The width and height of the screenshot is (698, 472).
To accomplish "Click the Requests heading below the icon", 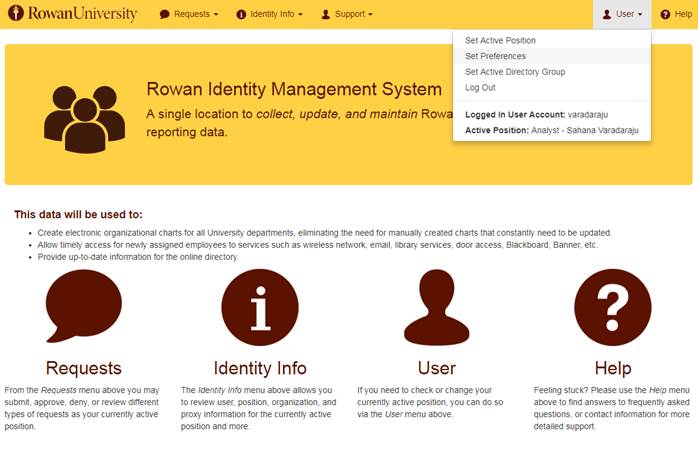I will tap(84, 368).
